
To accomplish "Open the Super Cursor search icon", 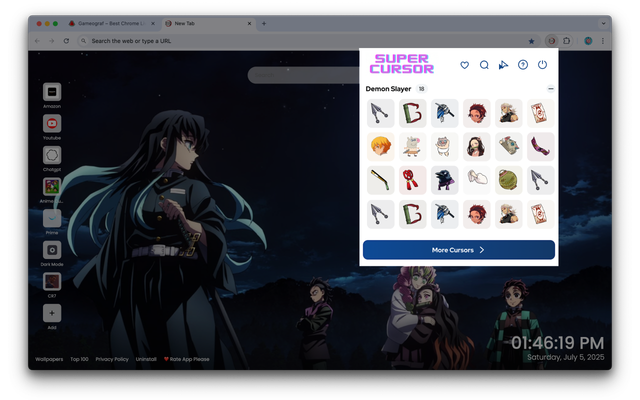I will coord(484,65).
